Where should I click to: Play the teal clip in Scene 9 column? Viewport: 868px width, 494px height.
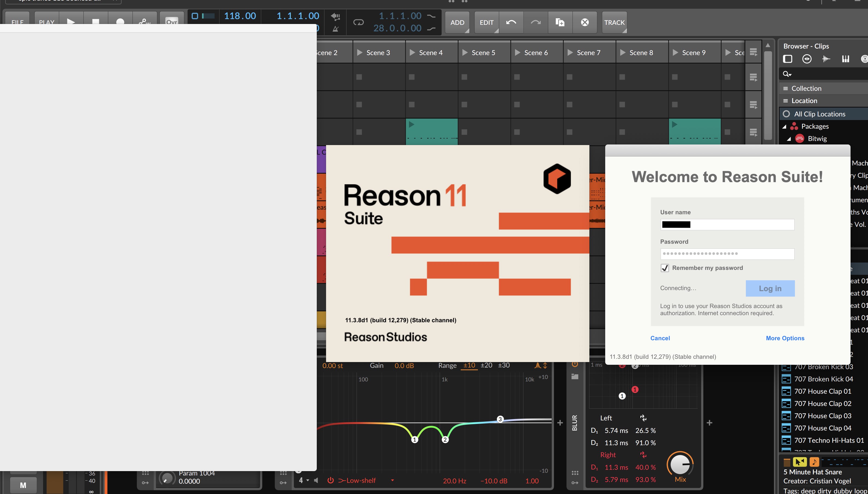675,125
